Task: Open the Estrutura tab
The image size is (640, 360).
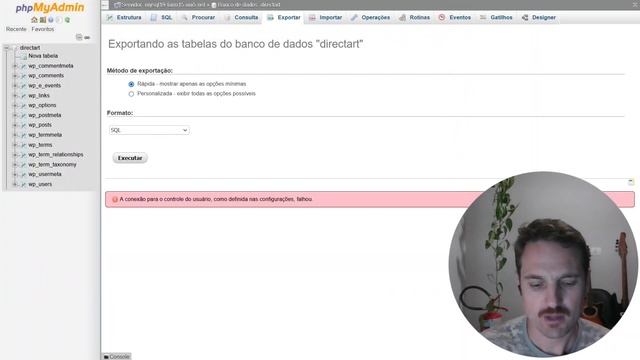Action: point(124,18)
